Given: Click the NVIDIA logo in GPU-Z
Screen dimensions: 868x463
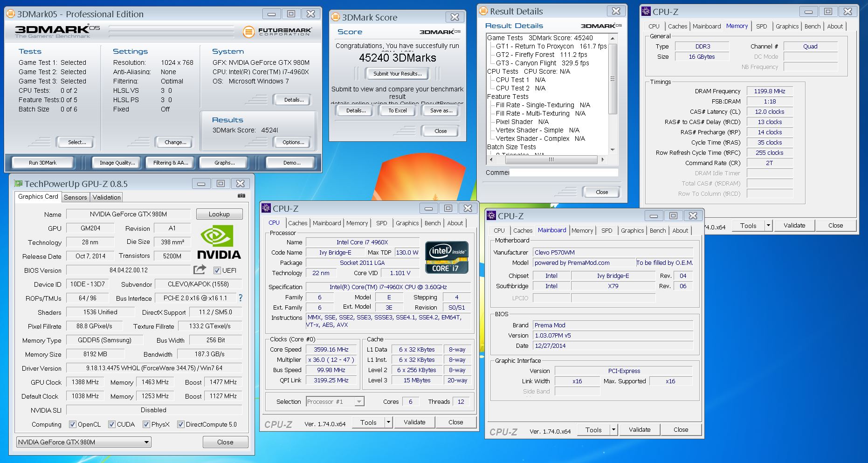Looking at the screenshot, I should pos(219,242).
